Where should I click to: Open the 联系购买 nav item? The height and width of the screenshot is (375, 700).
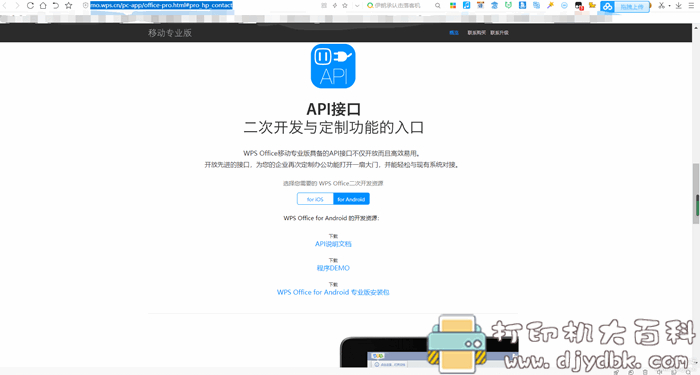point(476,33)
